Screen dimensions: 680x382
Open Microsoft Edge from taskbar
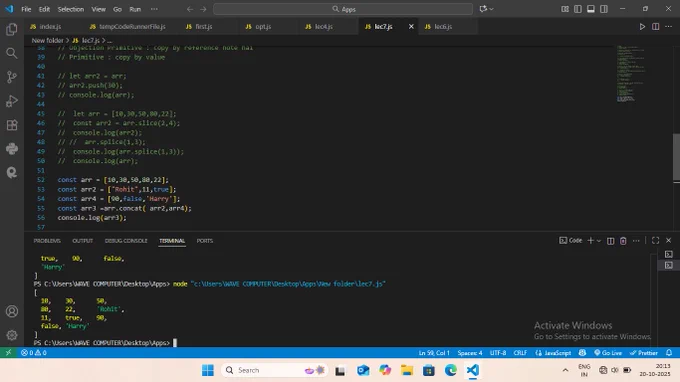(x=451, y=370)
